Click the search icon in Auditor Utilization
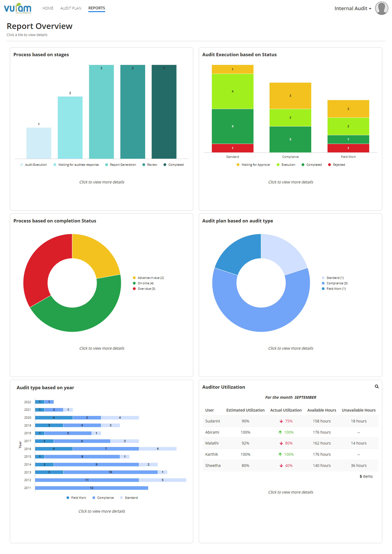The image size is (392, 554). point(377,387)
